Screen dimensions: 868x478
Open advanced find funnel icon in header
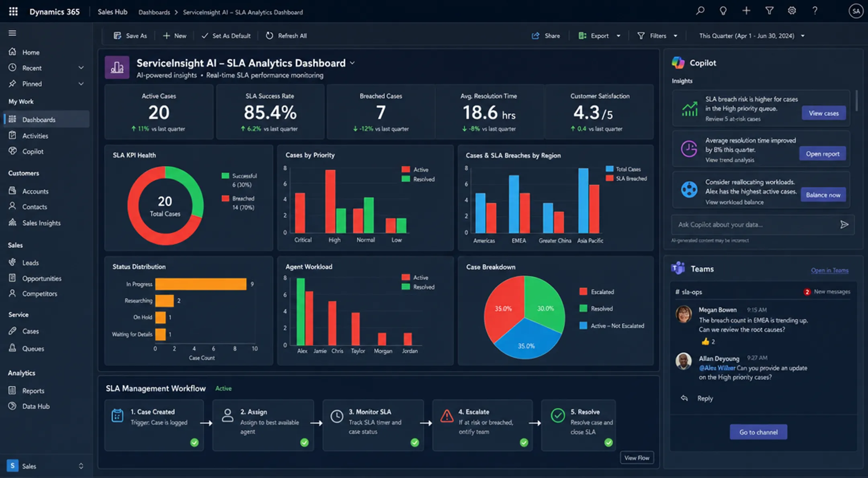tap(769, 11)
